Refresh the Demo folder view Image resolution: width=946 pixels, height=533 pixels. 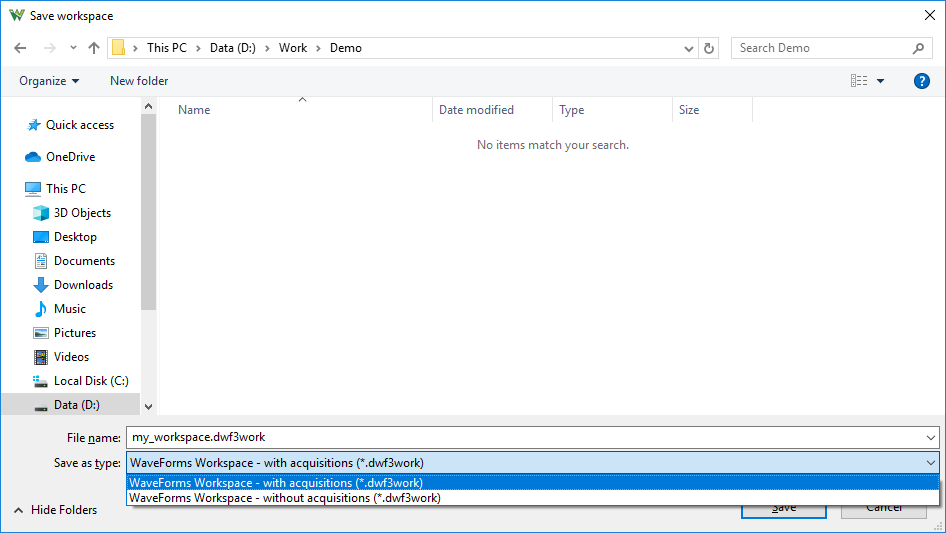click(709, 48)
